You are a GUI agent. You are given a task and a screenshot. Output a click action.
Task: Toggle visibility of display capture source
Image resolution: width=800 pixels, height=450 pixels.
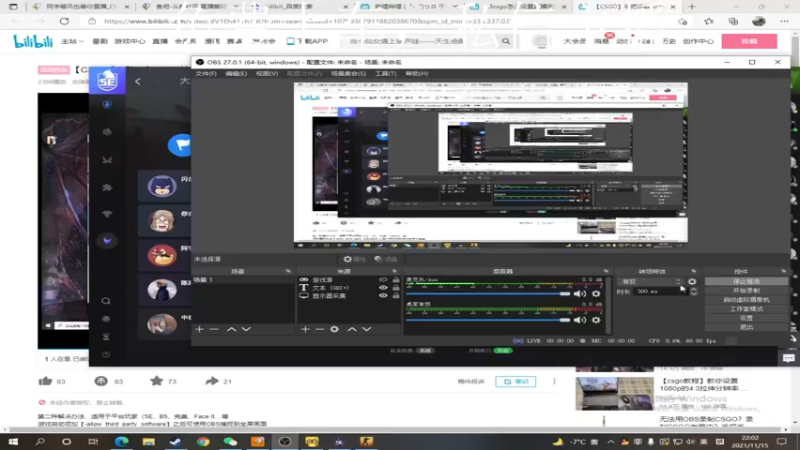[x=383, y=296]
